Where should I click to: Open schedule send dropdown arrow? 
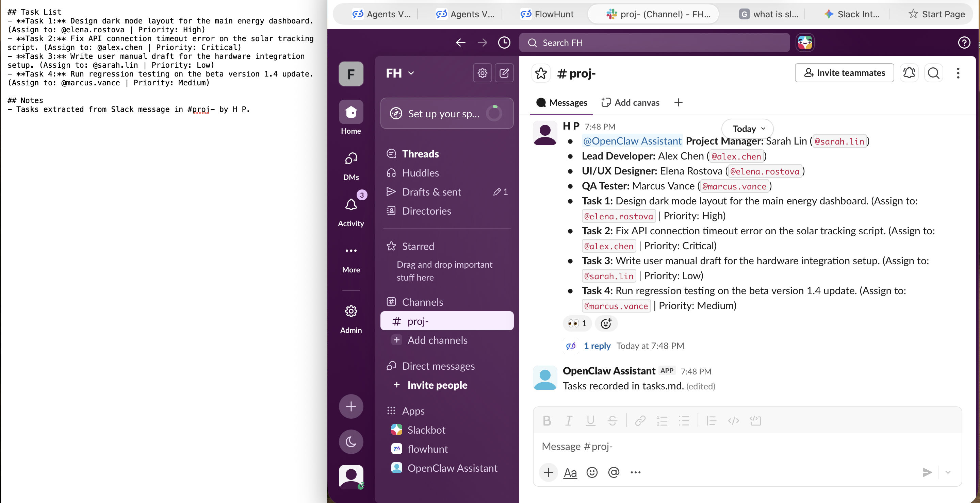[948, 473]
